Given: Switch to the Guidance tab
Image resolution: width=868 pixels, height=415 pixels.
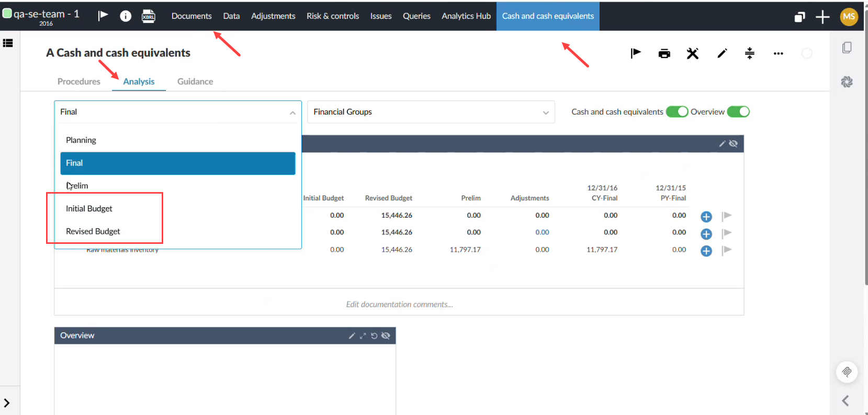Looking at the screenshot, I should [195, 82].
